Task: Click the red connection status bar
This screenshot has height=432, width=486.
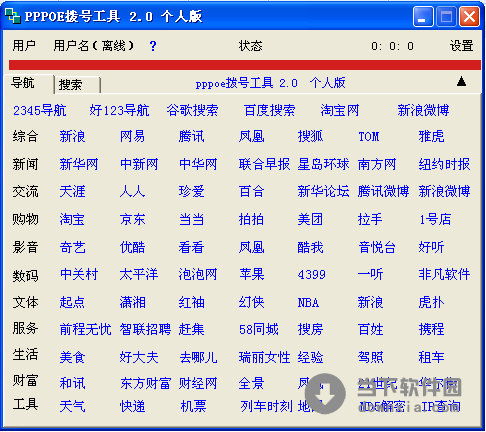Action: (245, 65)
